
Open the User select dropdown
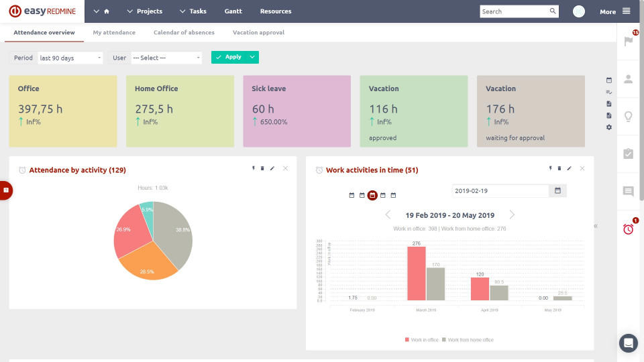(x=166, y=58)
